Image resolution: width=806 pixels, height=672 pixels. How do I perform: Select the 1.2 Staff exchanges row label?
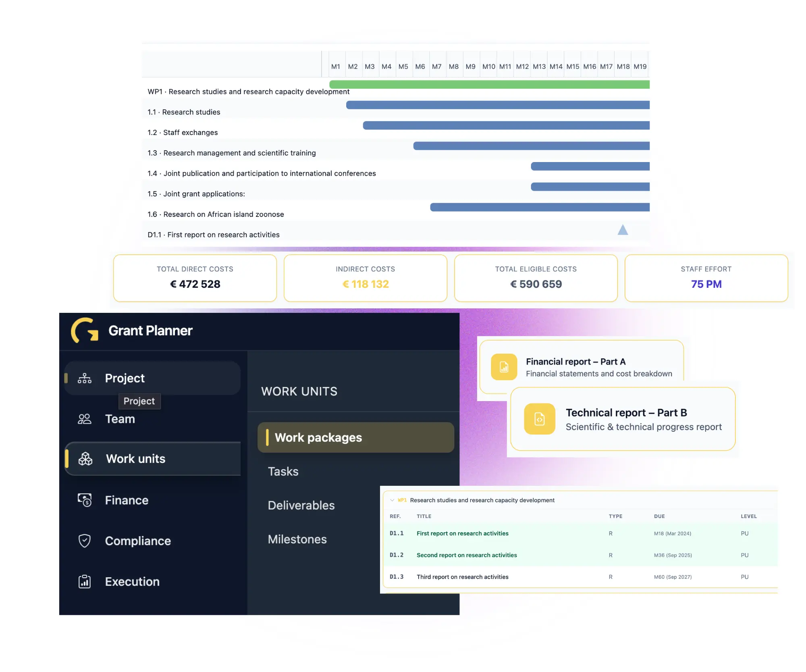(183, 133)
